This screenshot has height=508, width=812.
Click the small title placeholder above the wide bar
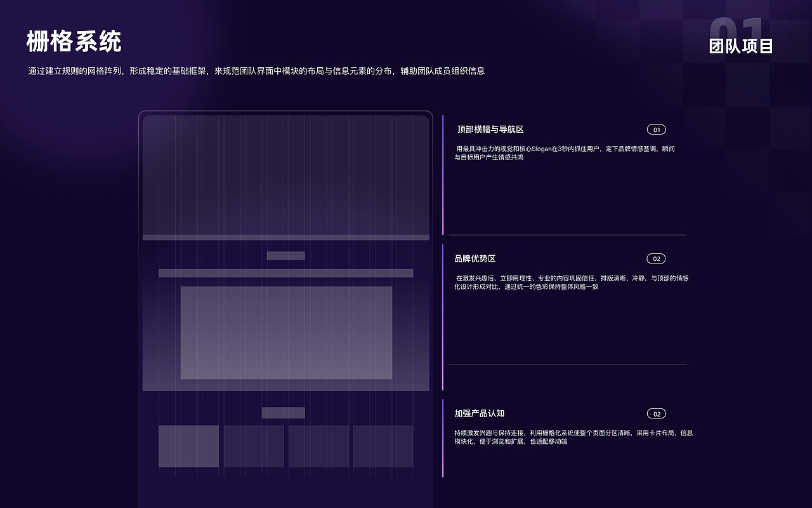285,256
